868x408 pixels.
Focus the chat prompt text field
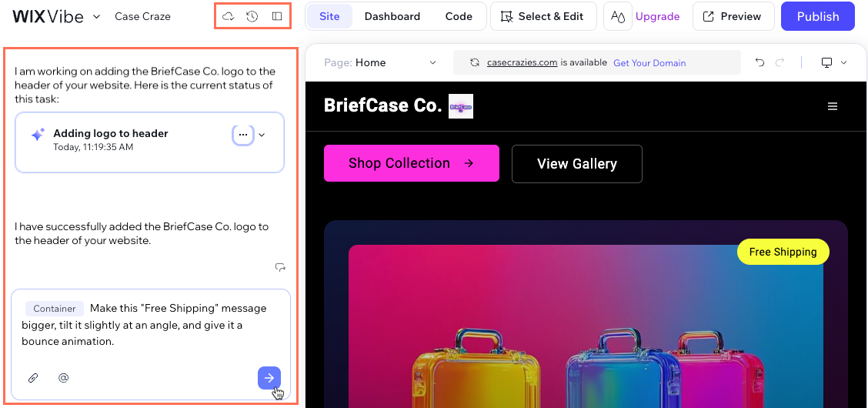tap(151, 325)
